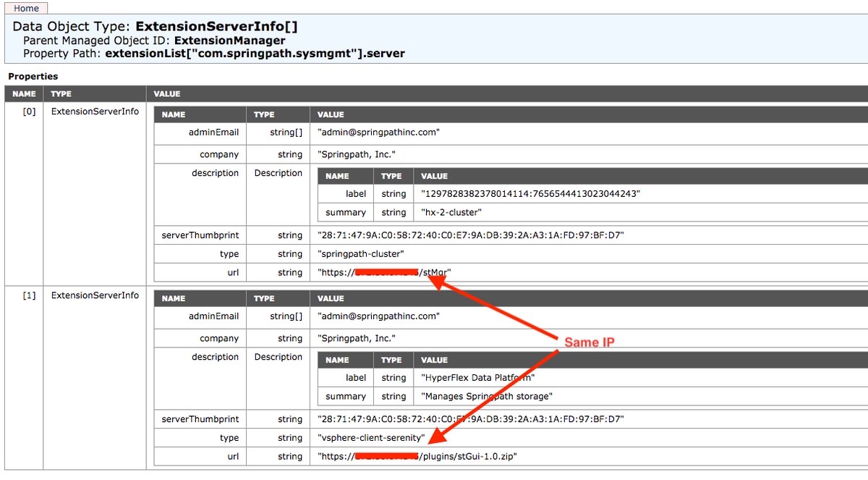
Task: Select the "hx-2-cluster" summary value
Action: click(x=451, y=213)
